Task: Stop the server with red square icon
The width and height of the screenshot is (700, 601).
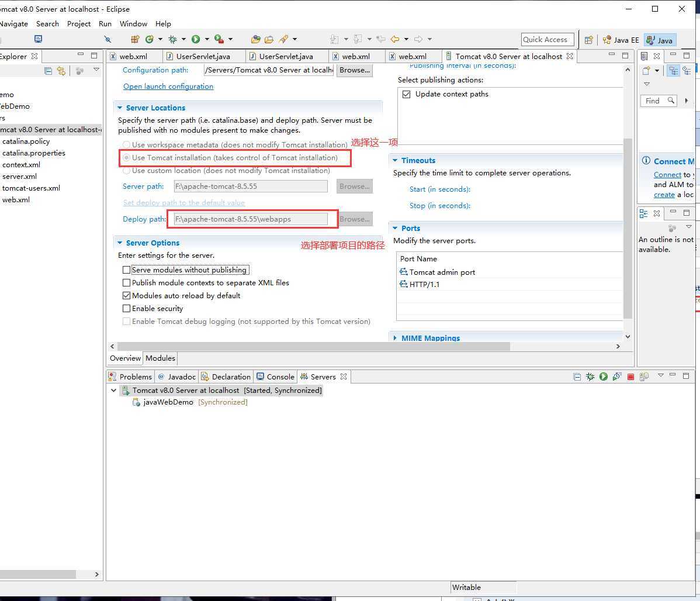Action: [x=631, y=377]
